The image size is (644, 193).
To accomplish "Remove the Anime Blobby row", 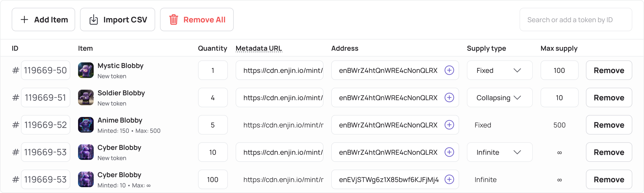I will coord(609,125).
